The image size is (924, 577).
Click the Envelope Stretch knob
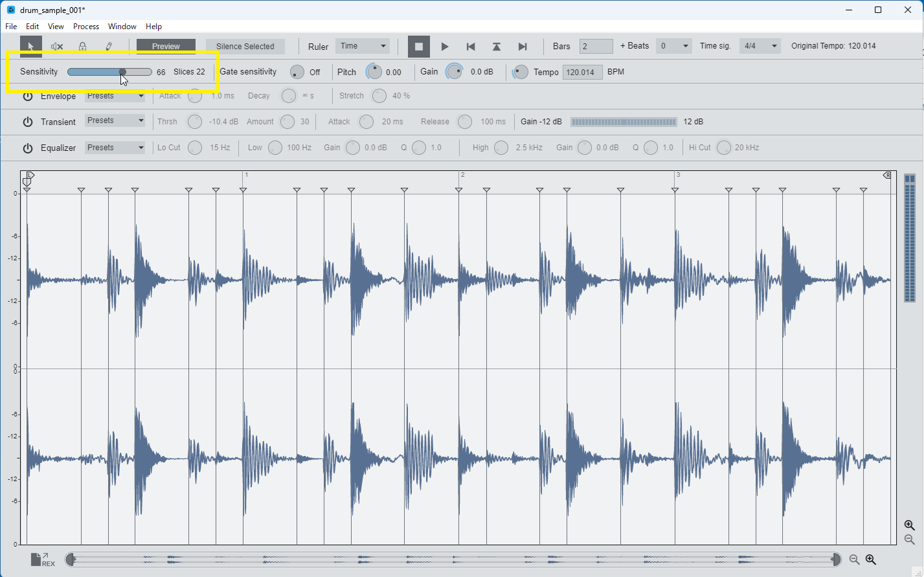379,96
